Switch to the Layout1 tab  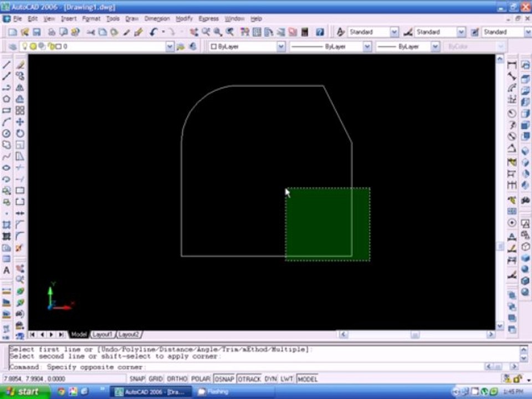click(102, 335)
